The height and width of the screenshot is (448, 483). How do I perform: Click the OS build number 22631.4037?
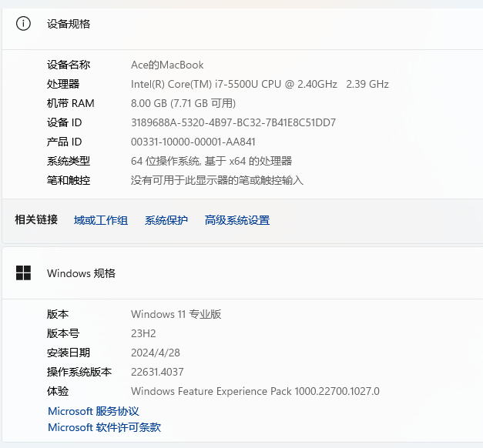[x=157, y=372]
